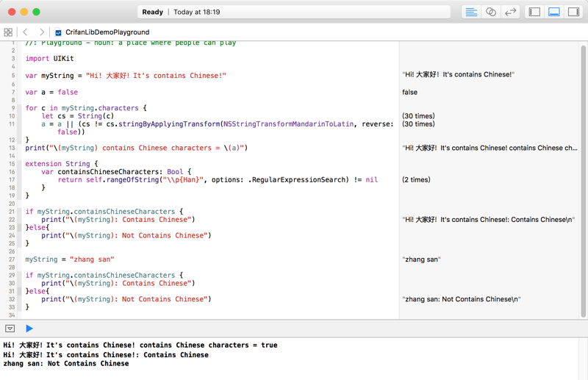
Task: Click the last console line "zhang san: Not Contains Chinese"
Action: click(66, 363)
